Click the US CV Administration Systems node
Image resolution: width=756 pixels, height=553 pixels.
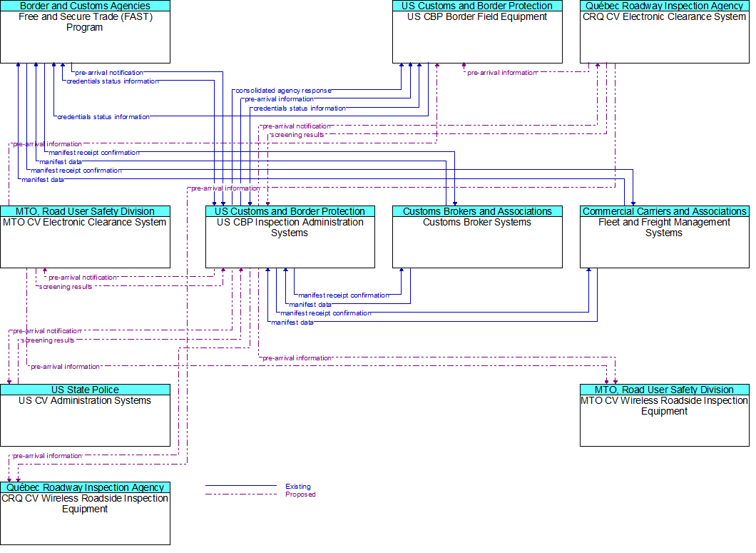pyautogui.click(x=86, y=415)
